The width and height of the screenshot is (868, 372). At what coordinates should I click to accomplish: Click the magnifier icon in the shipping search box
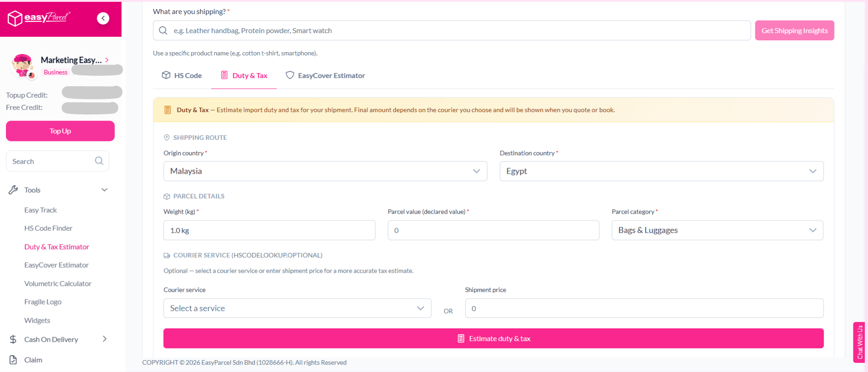pos(163,30)
